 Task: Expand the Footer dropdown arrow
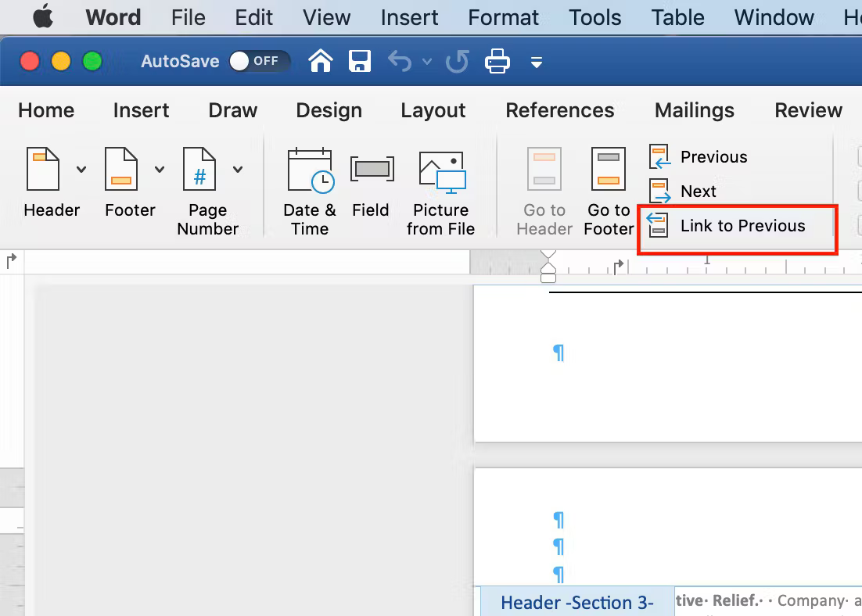click(160, 170)
